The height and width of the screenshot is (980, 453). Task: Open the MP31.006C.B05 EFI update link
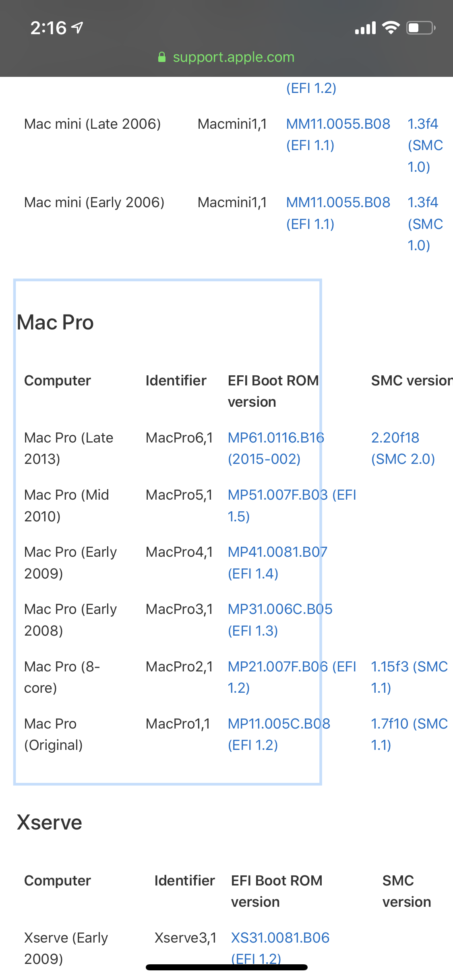click(x=280, y=609)
